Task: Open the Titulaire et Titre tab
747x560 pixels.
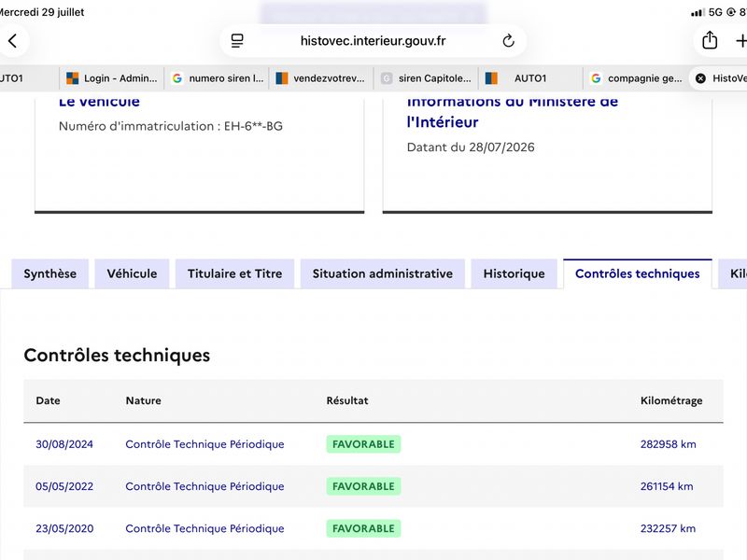Action: point(235,273)
